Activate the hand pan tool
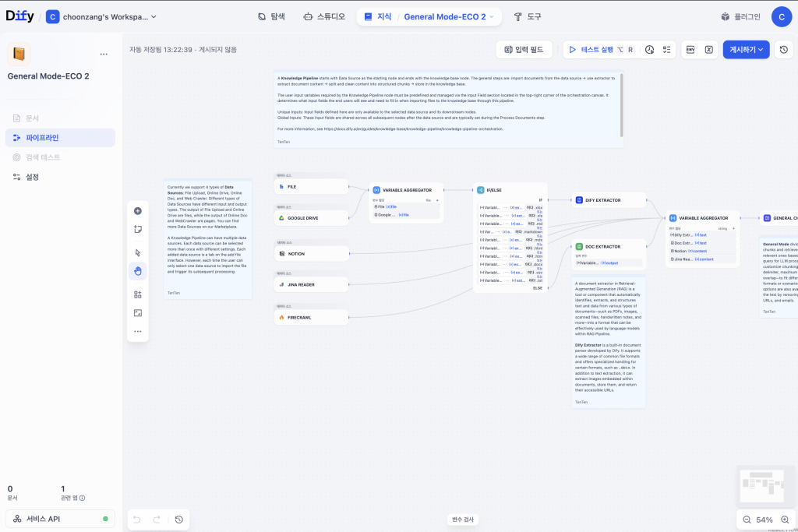Viewport: 798px width, 532px height. [x=138, y=271]
